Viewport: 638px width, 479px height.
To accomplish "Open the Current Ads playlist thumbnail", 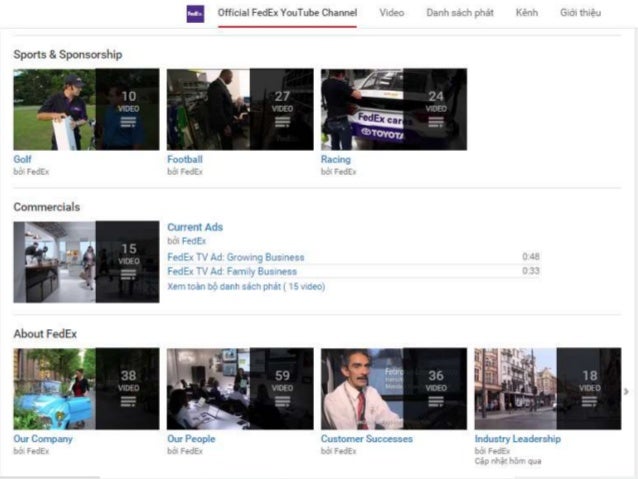I will point(86,262).
